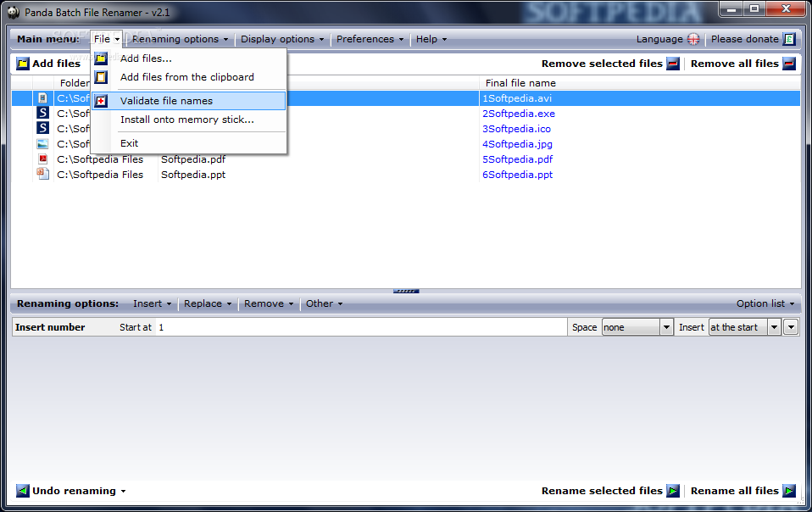Click the red Remove all files icon

789,64
